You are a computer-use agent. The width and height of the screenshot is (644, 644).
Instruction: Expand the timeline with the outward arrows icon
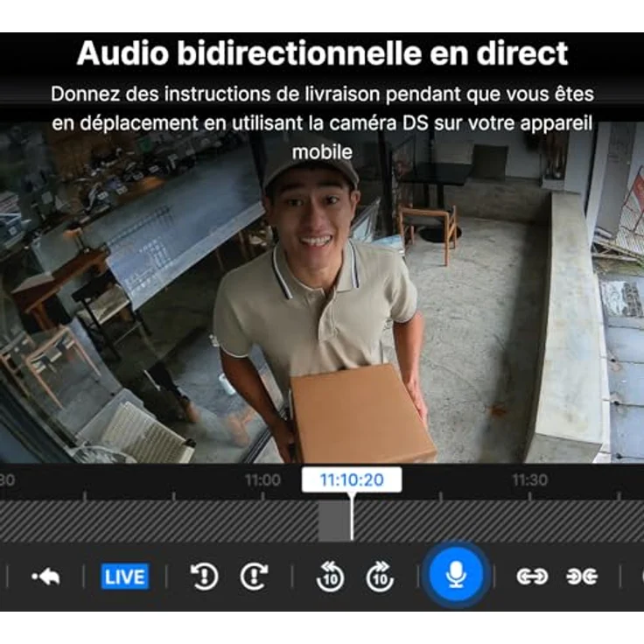531,577
